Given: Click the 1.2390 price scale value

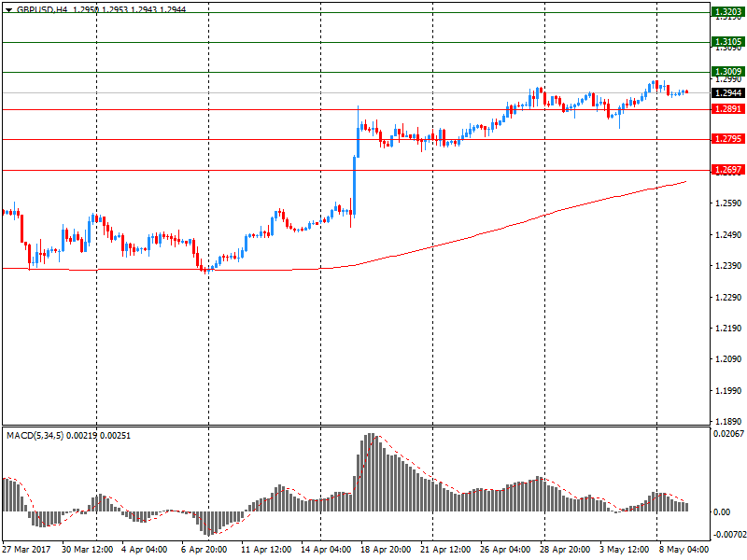Looking at the screenshot, I should pyautogui.click(x=728, y=266).
